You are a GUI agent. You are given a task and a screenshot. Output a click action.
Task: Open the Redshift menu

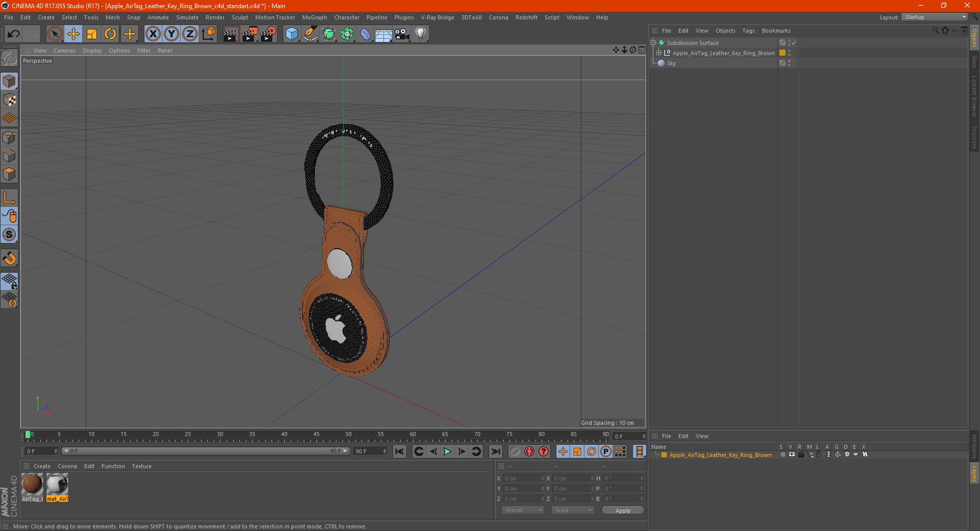click(526, 17)
